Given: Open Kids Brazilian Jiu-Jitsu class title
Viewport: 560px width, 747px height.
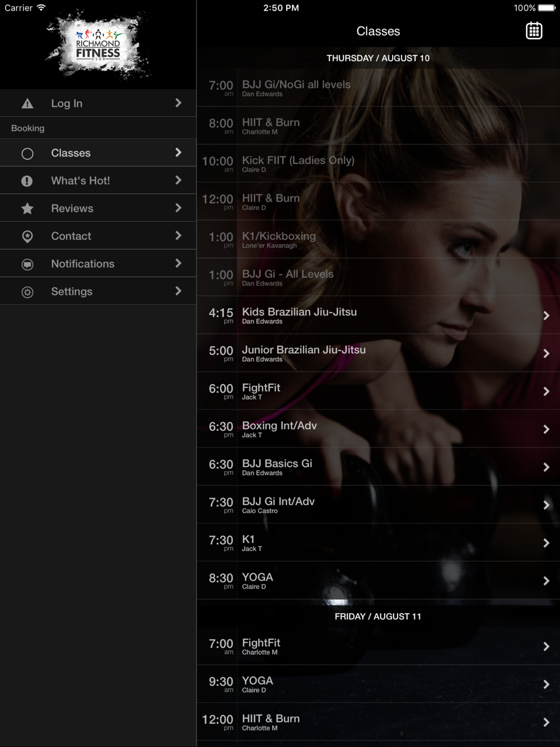Looking at the screenshot, I should point(299,312).
